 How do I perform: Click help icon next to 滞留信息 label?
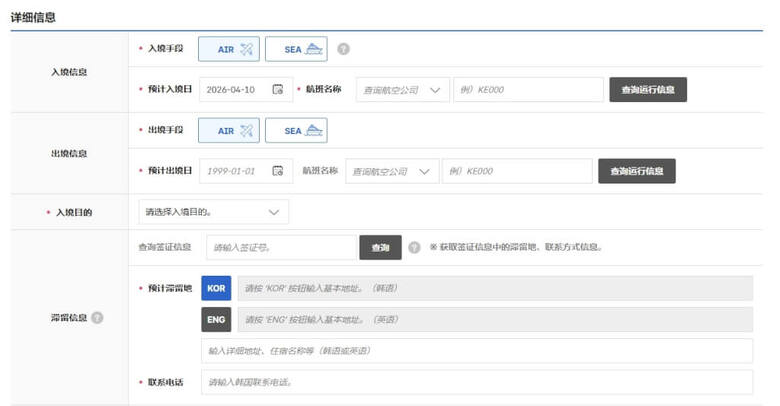tap(97, 318)
